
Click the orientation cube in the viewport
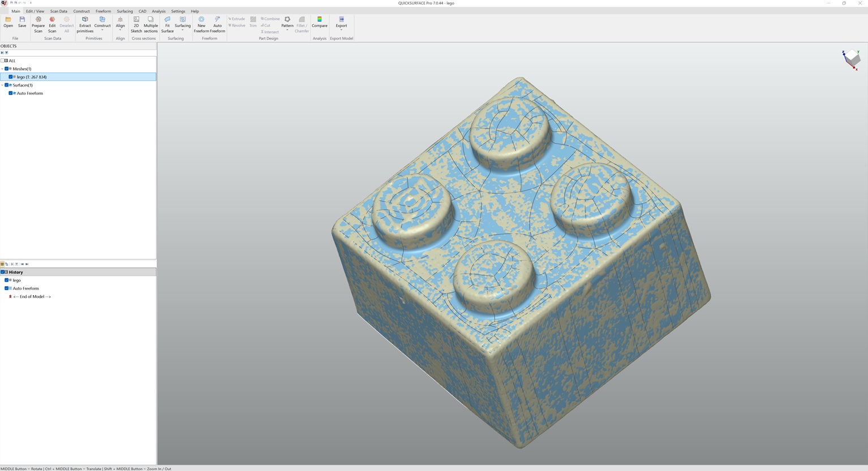tap(852, 58)
